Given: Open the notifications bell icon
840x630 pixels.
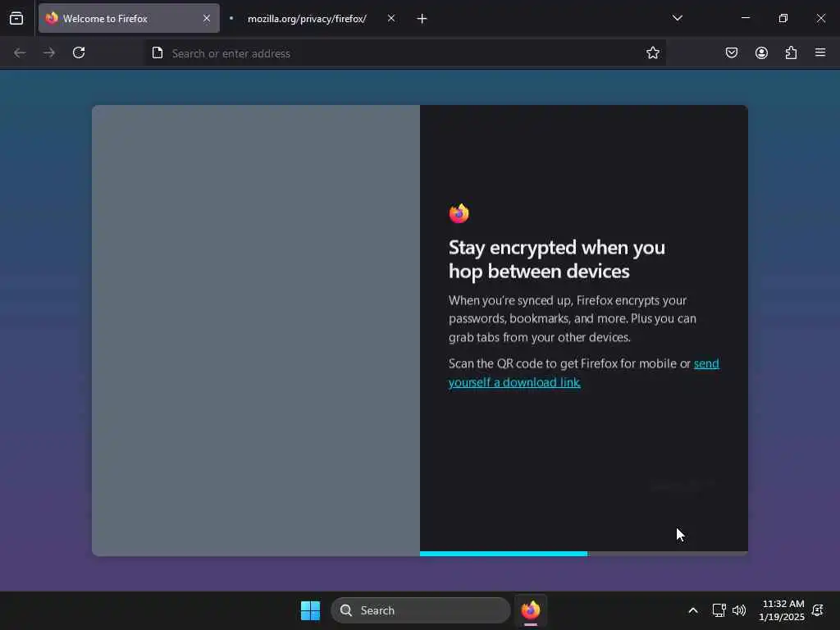Looking at the screenshot, I should point(818,610).
